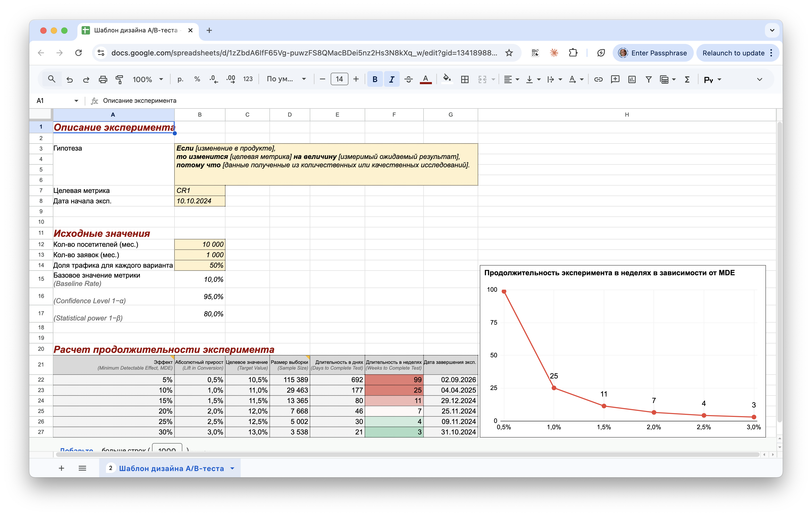
Task: Open the cell borders tool
Action: tap(465, 79)
